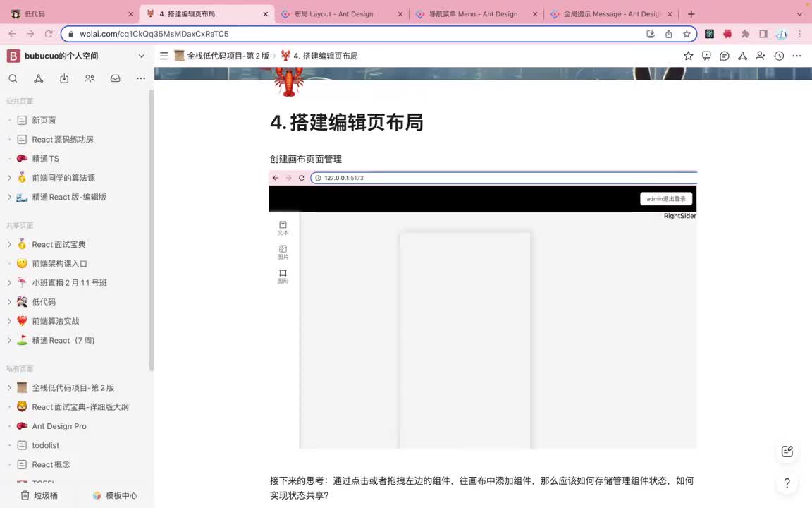Expand the workspace name dropdown
Image resolution: width=812 pixels, height=508 pixels.
click(142, 56)
